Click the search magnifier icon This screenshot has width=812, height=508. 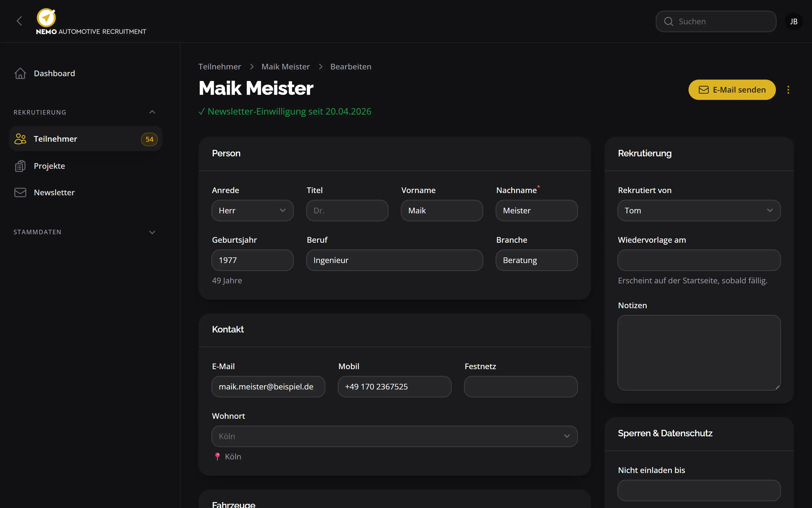point(668,21)
